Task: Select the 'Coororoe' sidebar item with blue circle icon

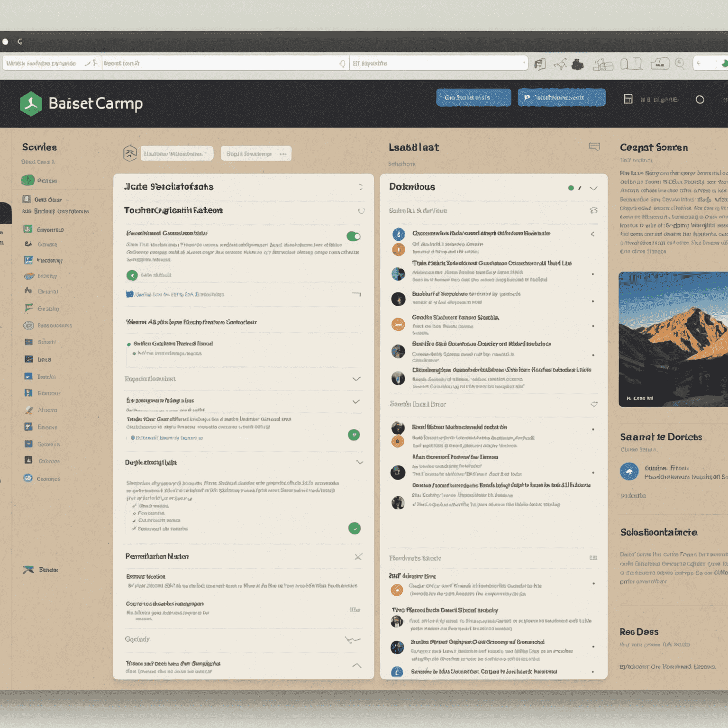Action: click(42, 479)
